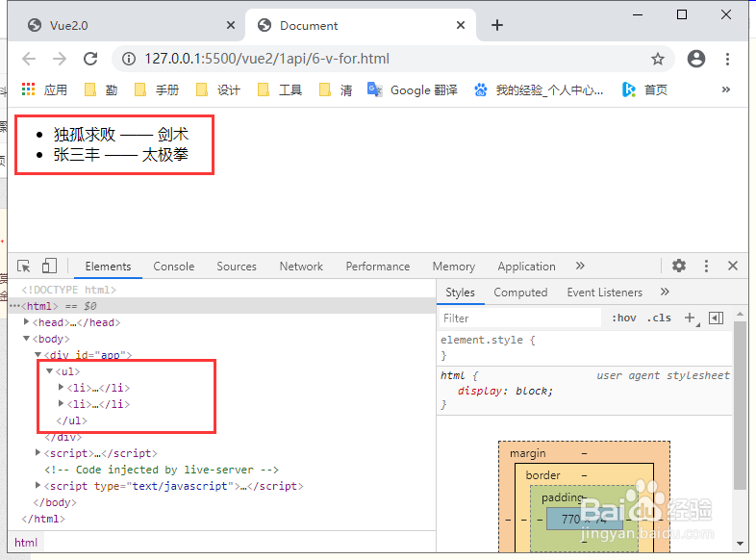Viewport: 756px width, 560px height.
Task: Show more bookmarks overflow chevron
Action: 725,89
